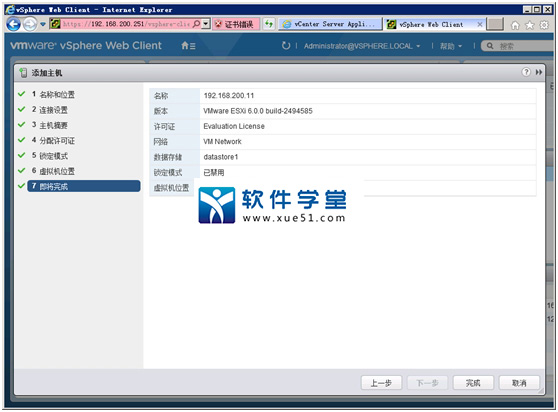Open Internet Explorer tools gear icon

(x=544, y=25)
